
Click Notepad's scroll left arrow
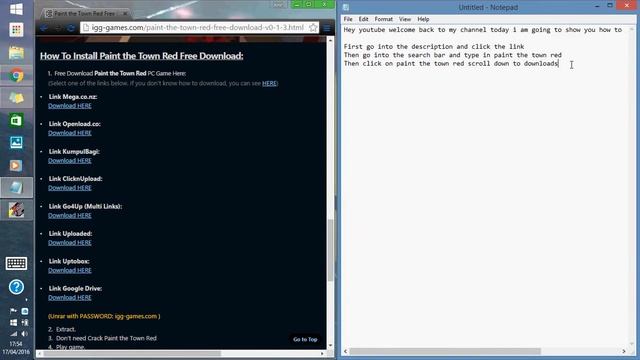point(346,351)
